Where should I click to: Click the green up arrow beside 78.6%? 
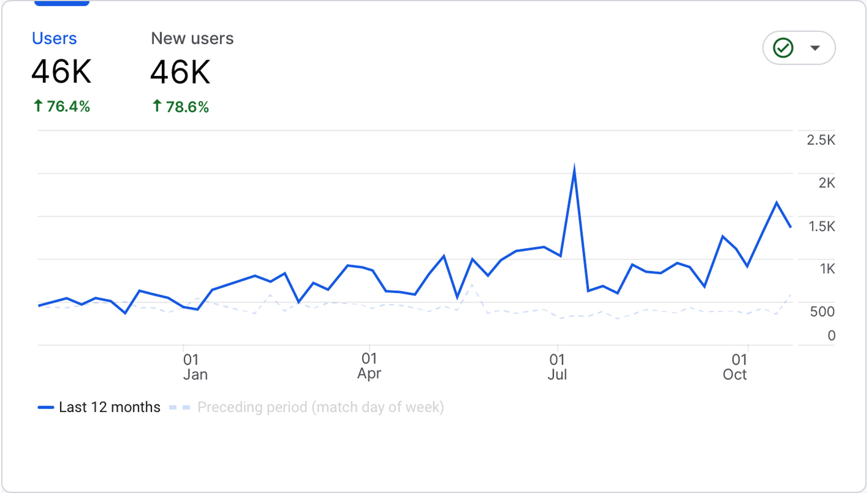pyautogui.click(x=157, y=106)
